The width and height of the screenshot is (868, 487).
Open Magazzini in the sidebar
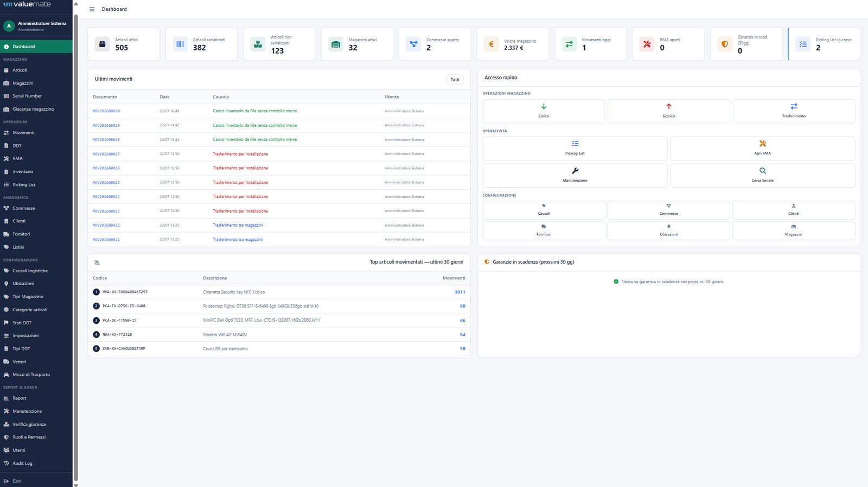[36, 83]
